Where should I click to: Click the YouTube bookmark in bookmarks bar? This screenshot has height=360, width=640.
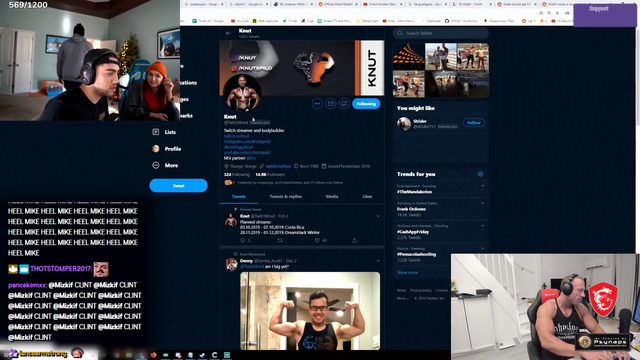240,20
